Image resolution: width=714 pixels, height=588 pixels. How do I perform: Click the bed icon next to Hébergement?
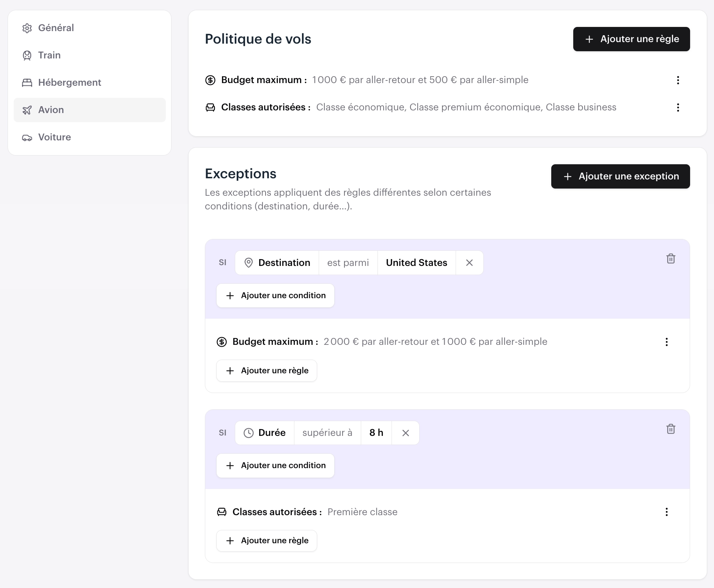pyautogui.click(x=27, y=83)
